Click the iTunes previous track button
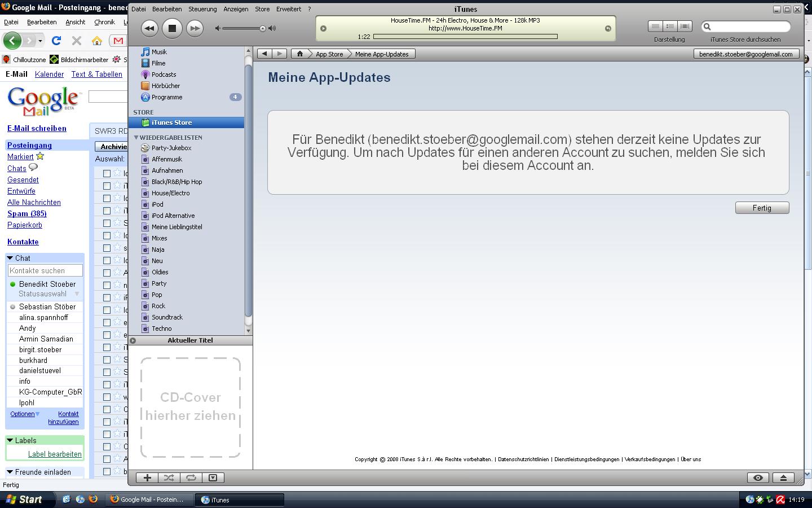The width and height of the screenshot is (812, 508). [x=149, y=28]
